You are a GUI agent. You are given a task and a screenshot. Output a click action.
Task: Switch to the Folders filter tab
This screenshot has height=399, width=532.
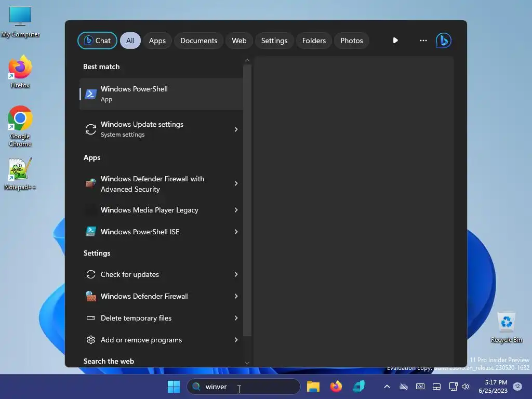pos(314,41)
